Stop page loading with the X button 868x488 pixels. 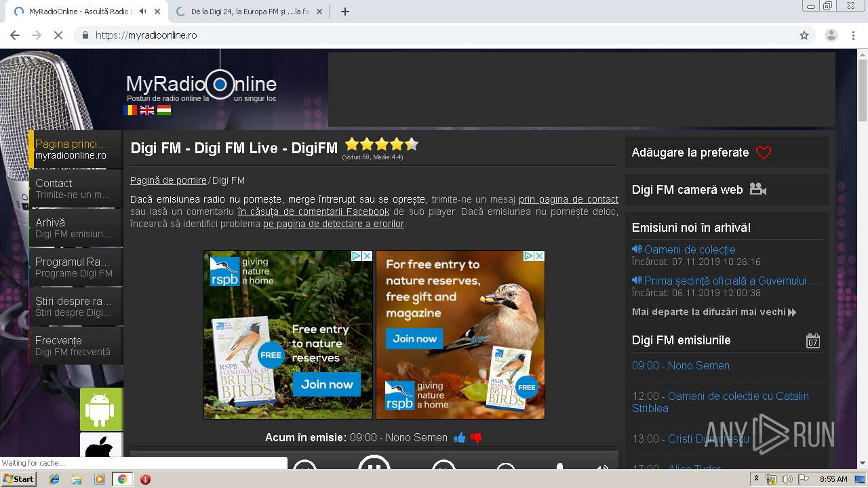[58, 35]
